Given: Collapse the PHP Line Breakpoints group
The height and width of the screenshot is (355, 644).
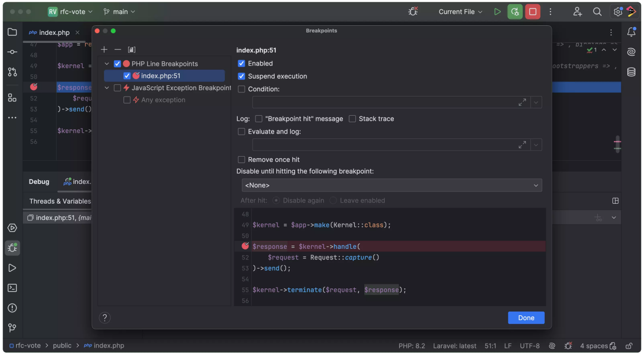Looking at the screenshot, I should [x=107, y=64].
